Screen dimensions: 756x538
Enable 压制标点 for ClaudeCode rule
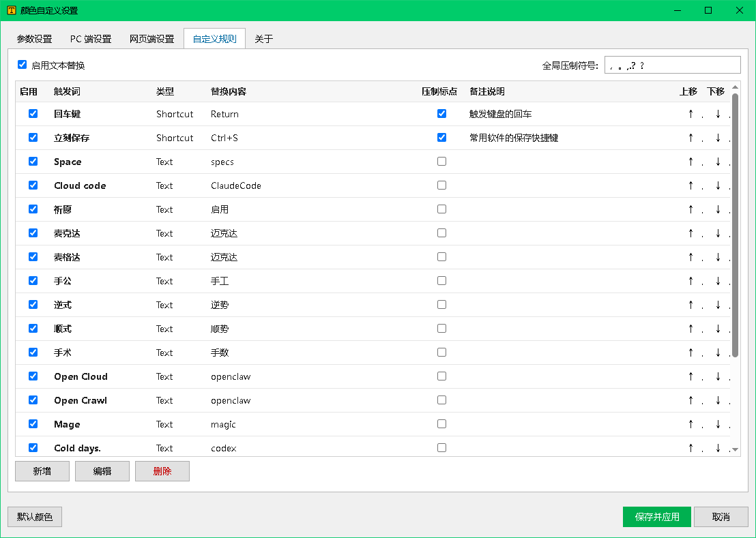pos(441,185)
